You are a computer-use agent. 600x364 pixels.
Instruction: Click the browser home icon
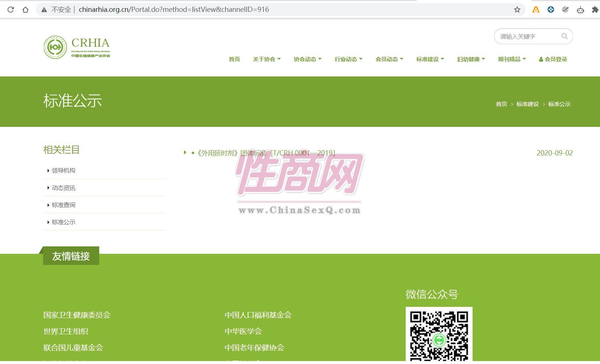click(25, 10)
